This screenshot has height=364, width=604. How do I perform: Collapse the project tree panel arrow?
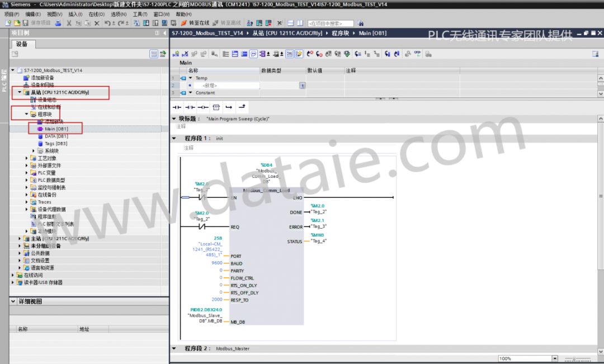pyautogui.click(x=164, y=33)
